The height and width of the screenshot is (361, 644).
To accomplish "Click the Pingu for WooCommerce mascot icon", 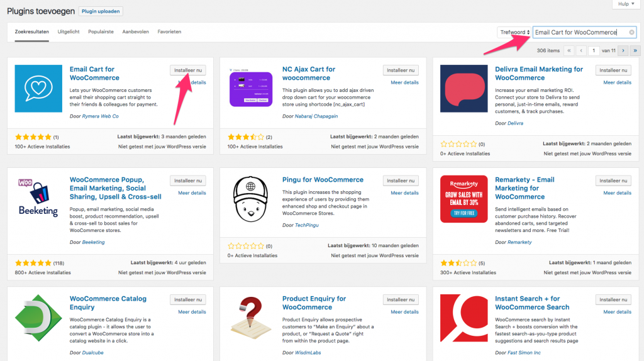I will click(x=252, y=199).
